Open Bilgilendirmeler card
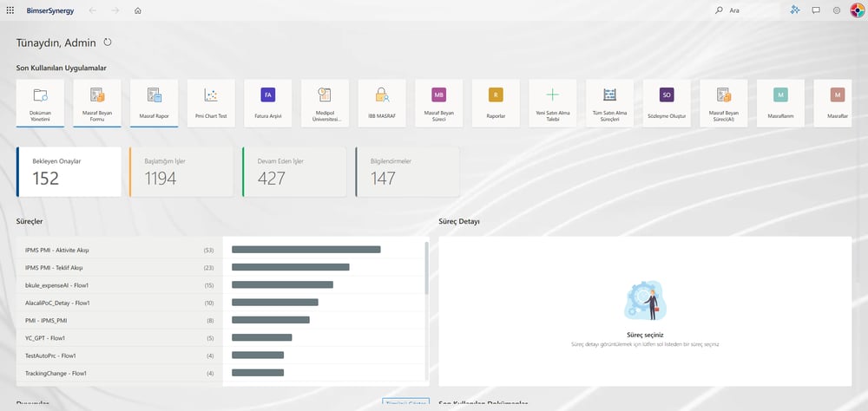868x411 pixels. click(x=407, y=172)
